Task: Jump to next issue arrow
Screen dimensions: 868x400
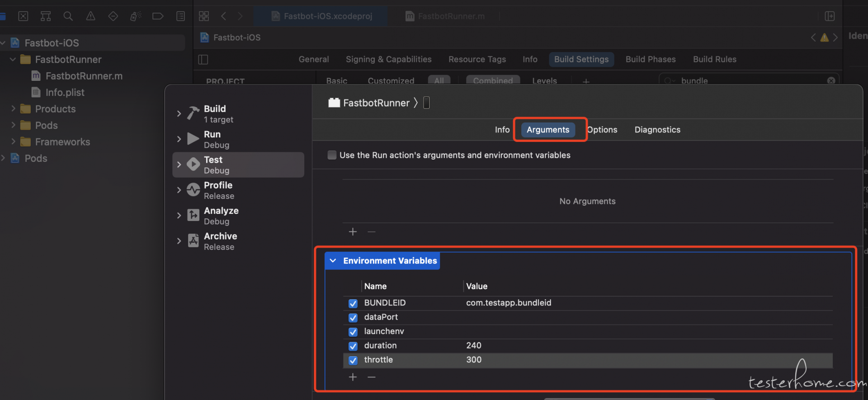Action: click(x=835, y=38)
